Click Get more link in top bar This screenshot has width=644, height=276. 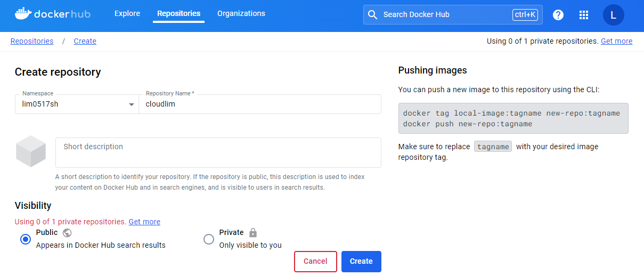pyautogui.click(x=617, y=41)
